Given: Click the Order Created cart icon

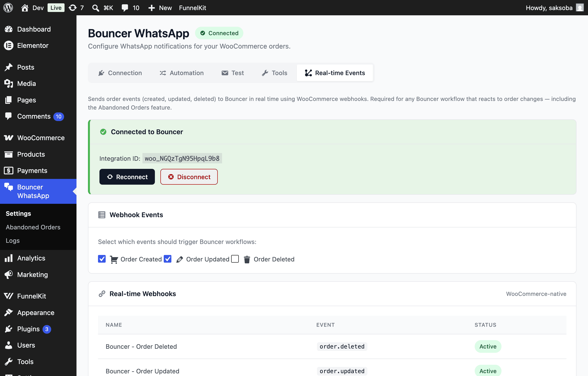Looking at the screenshot, I should 114,260.
